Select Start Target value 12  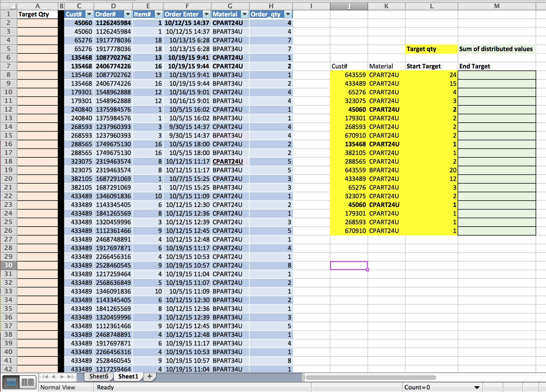432,179
